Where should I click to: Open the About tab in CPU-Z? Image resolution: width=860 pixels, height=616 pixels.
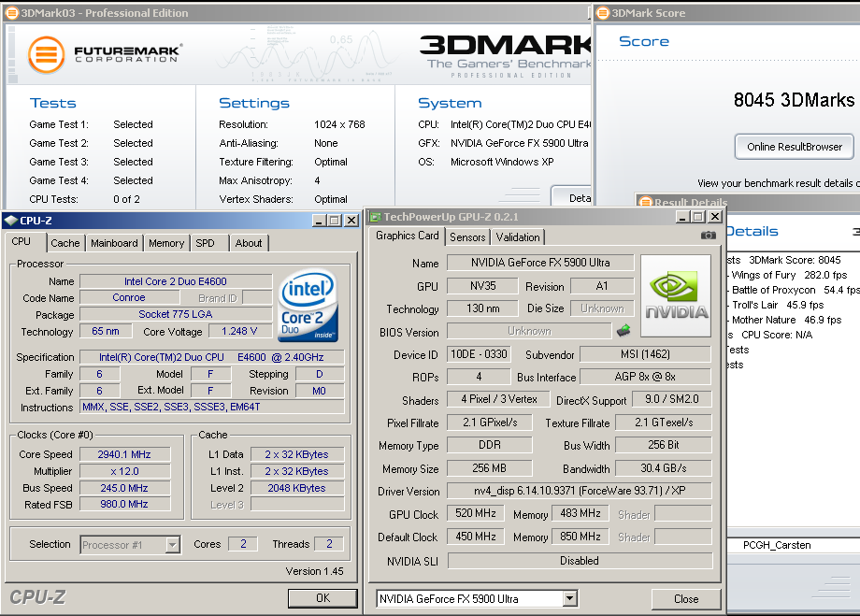249,243
